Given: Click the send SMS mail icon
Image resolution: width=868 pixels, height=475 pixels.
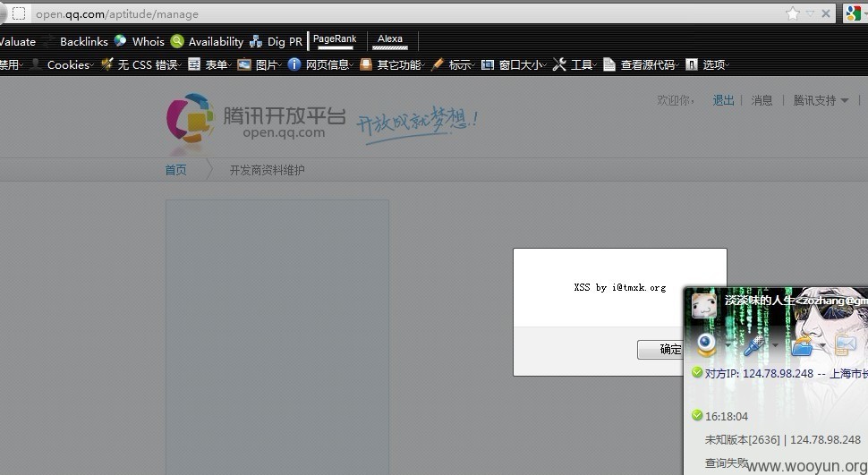Looking at the screenshot, I should tap(846, 345).
